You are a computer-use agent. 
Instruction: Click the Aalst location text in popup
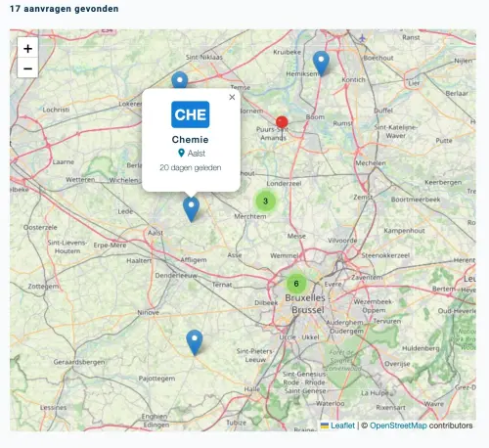[x=197, y=154]
